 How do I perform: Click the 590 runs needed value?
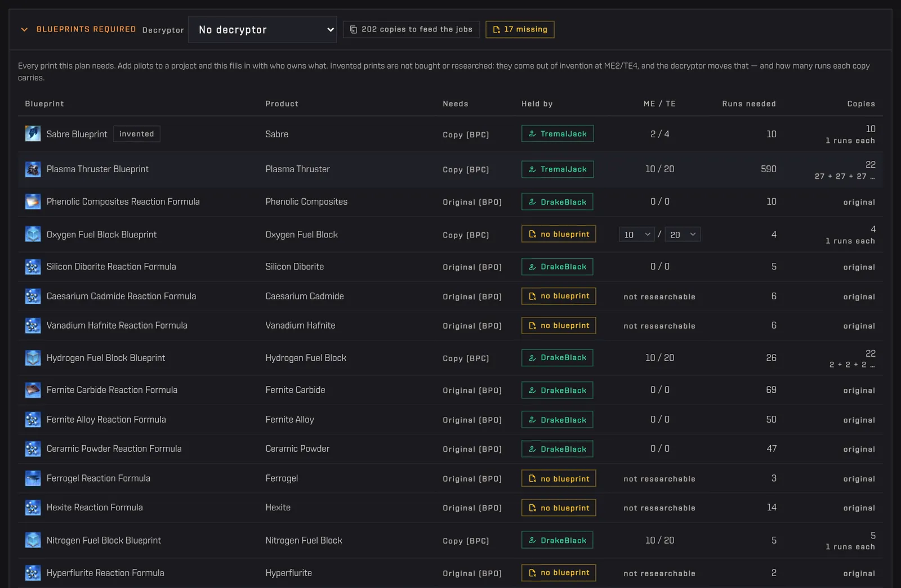[769, 169]
